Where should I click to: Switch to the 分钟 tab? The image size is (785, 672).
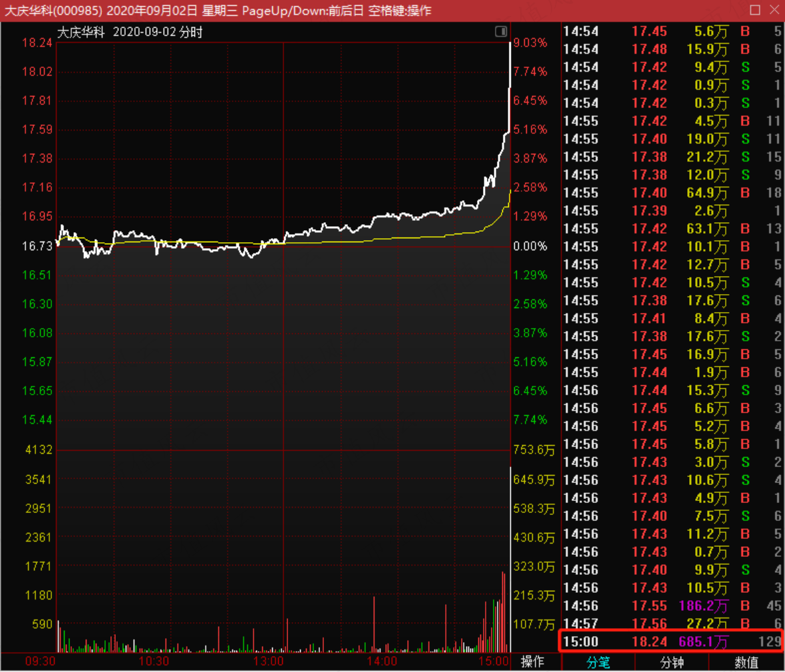pyautogui.click(x=672, y=663)
